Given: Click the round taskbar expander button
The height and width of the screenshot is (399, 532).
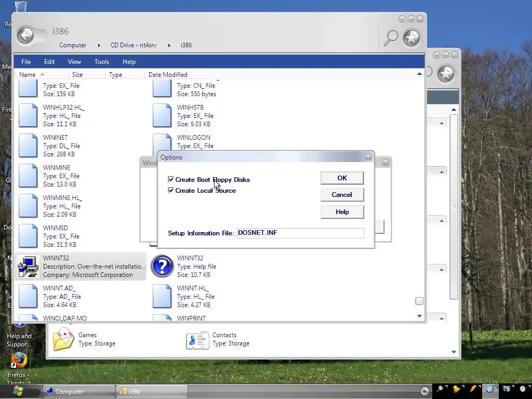Looking at the screenshot, I should coord(424,391).
